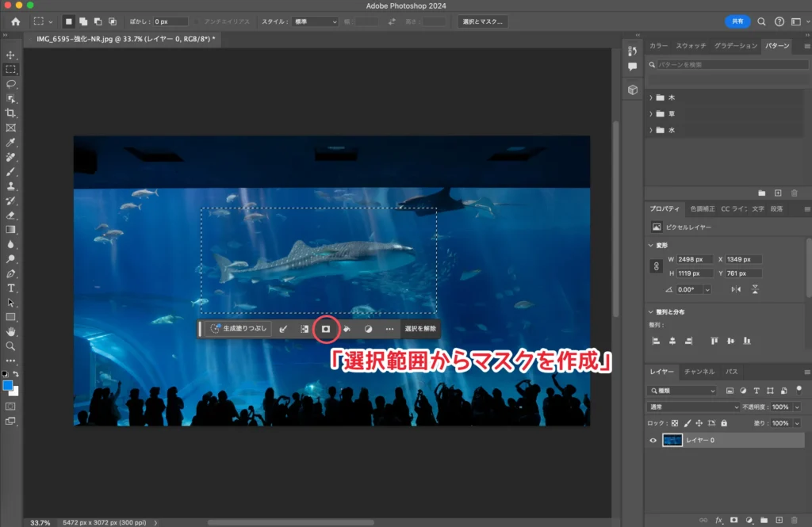Click the create mask from selection icon

point(324,329)
